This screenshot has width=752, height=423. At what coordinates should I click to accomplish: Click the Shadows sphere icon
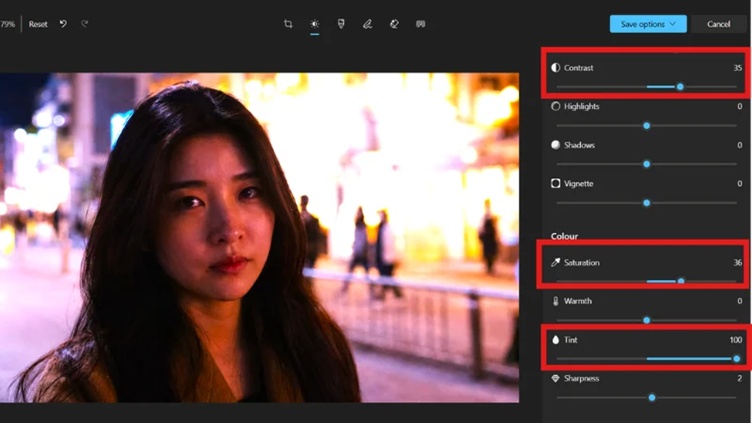pyautogui.click(x=555, y=145)
